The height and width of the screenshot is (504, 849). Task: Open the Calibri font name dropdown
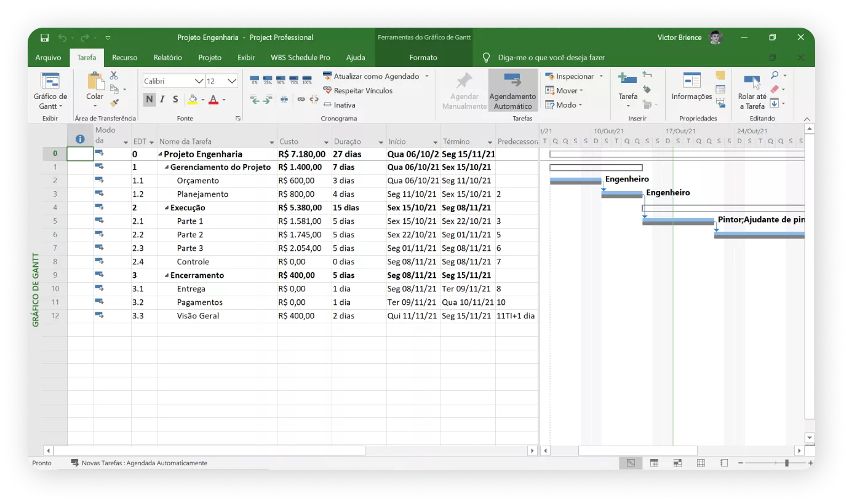[199, 81]
